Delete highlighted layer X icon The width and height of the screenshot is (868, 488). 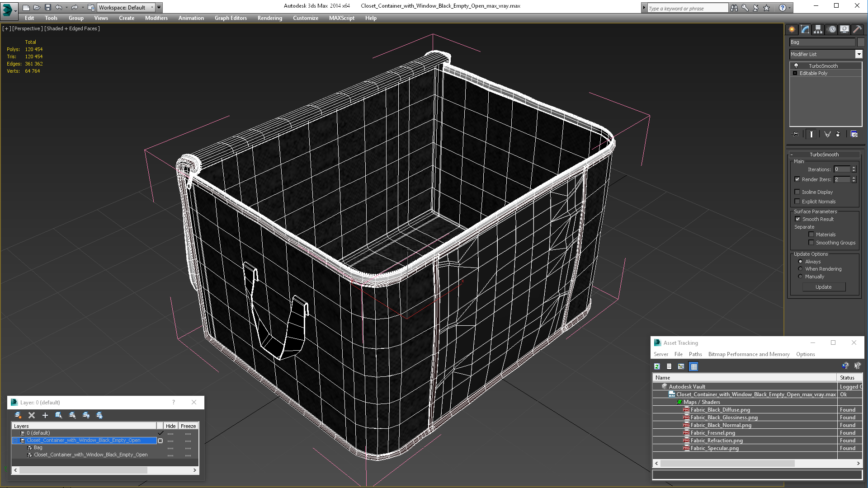click(x=32, y=415)
